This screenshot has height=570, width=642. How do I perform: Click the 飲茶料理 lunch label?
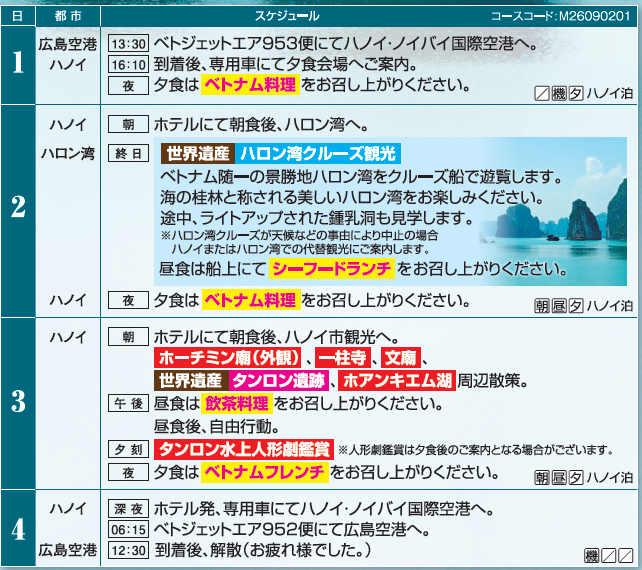pos(237,404)
